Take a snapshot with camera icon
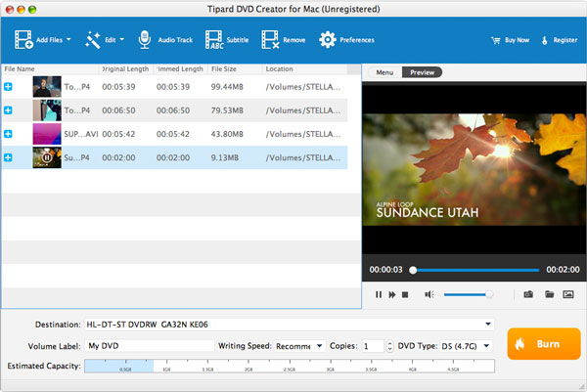Screen dimensions: 587x392 [527, 293]
